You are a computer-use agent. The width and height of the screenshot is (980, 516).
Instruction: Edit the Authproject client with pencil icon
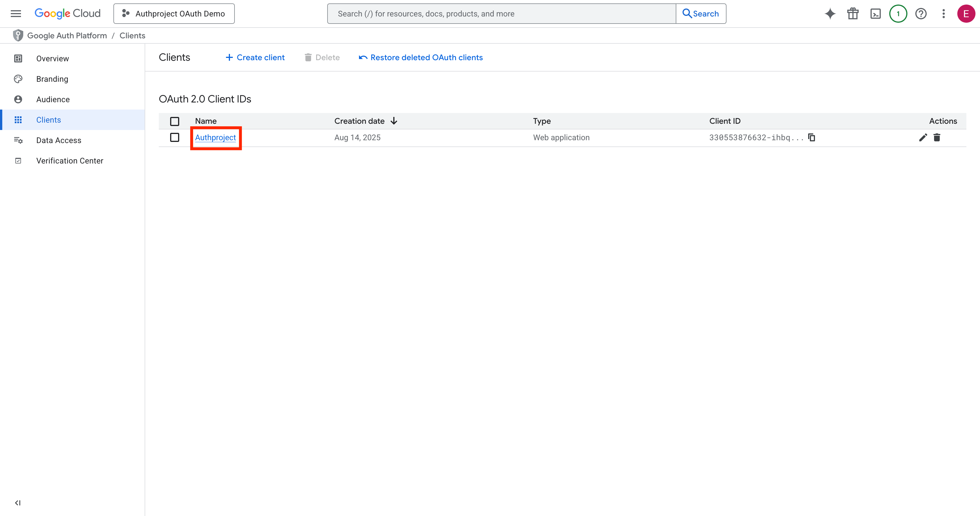(923, 137)
